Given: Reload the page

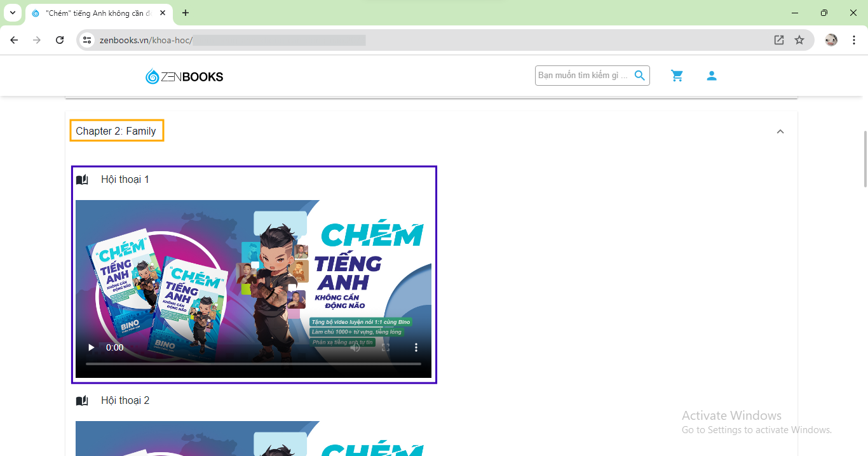Looking at the screenshot, I should click(60, 40).
